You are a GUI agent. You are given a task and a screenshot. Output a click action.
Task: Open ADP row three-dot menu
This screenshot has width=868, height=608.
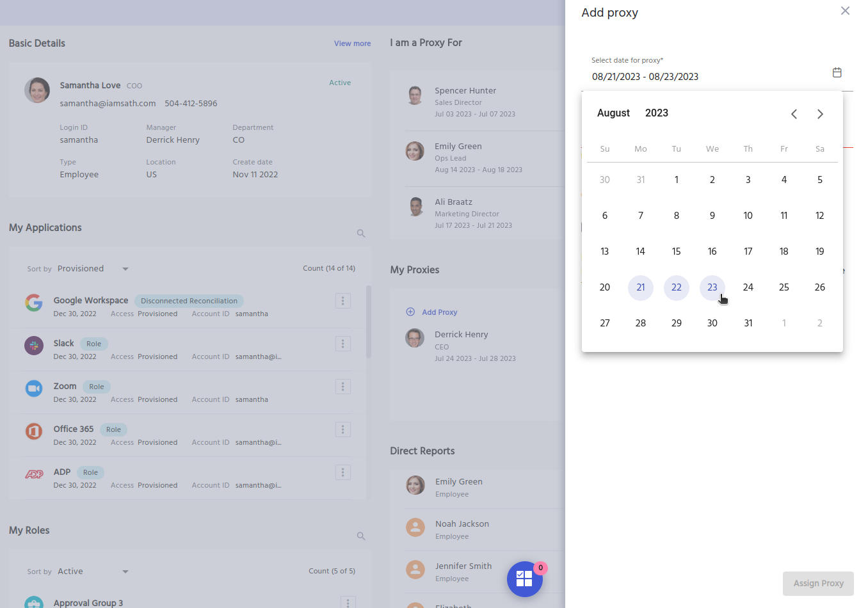pos(343,472)
